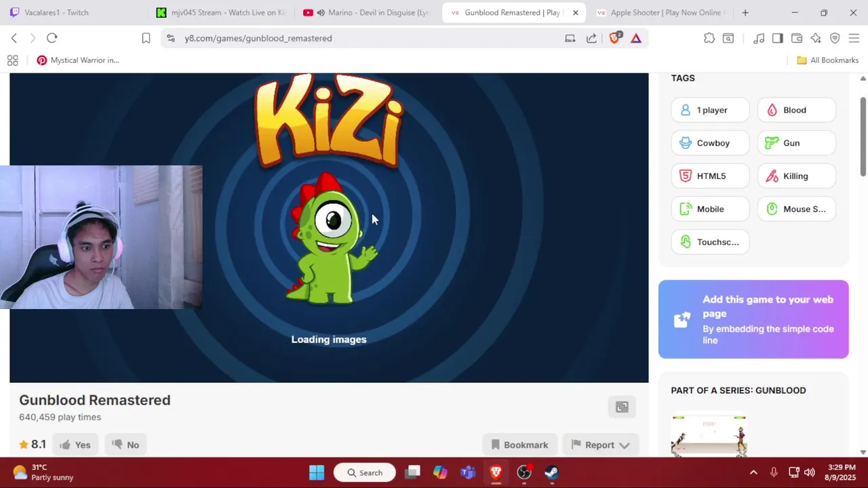Screen dimensions: 868x488
Task: Bookmark the game with Bookmark button
Action: pyautogui.click(x=519, y=445)
